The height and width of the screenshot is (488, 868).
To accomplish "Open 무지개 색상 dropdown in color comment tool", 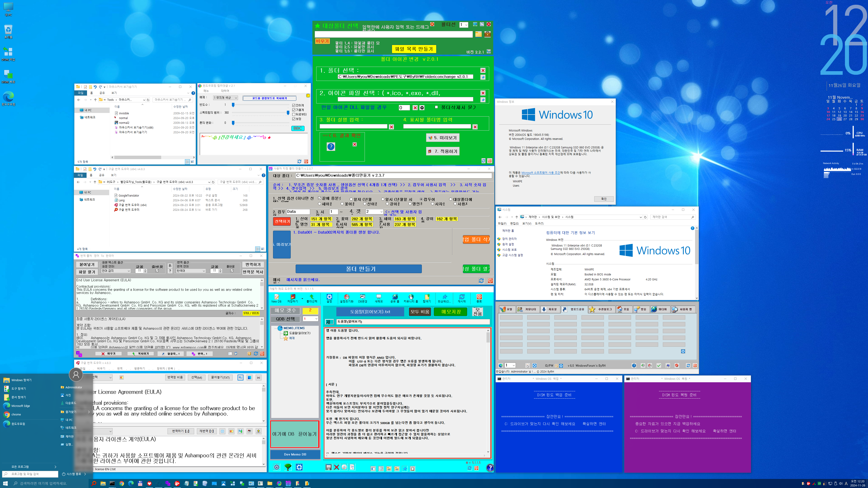I will click(x=225, y=98).
